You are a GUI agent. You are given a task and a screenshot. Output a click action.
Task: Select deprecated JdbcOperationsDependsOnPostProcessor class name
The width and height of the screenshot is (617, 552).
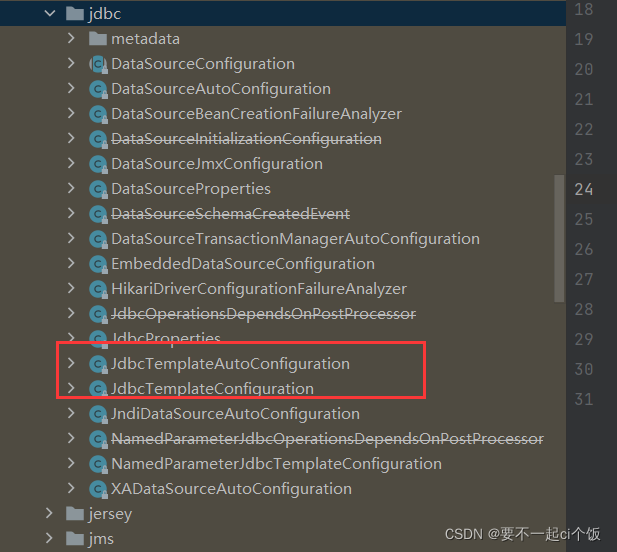(264, 314)
